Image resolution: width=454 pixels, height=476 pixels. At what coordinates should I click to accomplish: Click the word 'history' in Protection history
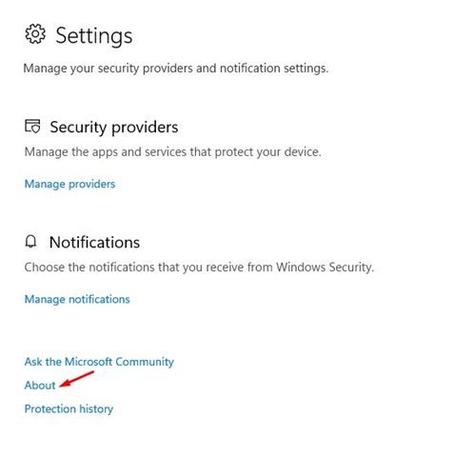coord(96,408)
